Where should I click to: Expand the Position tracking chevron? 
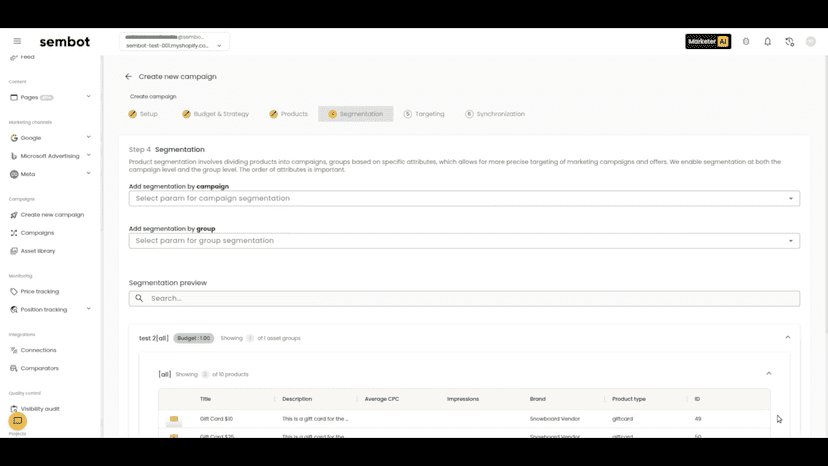pyautogui.click(x=88, y=309)
